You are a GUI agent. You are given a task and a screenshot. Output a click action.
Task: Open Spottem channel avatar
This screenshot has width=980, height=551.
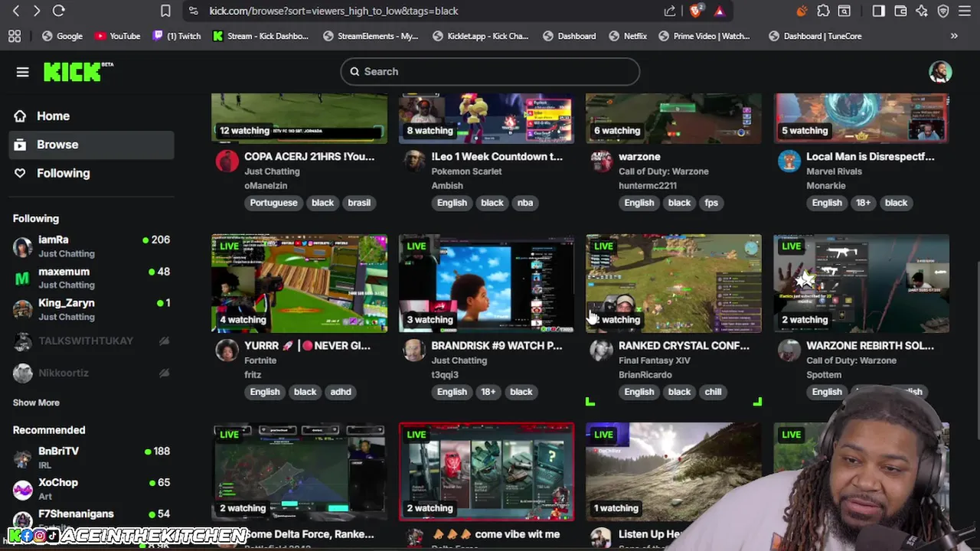click(x=789, y=350)
